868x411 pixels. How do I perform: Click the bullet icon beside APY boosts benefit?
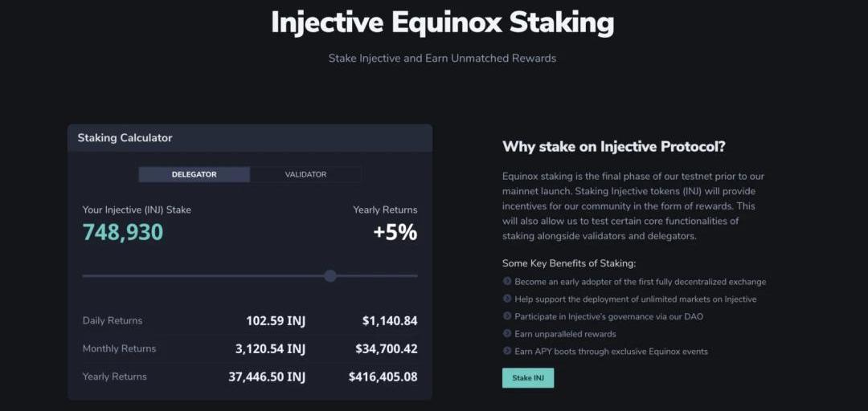(x=506, y=352)
